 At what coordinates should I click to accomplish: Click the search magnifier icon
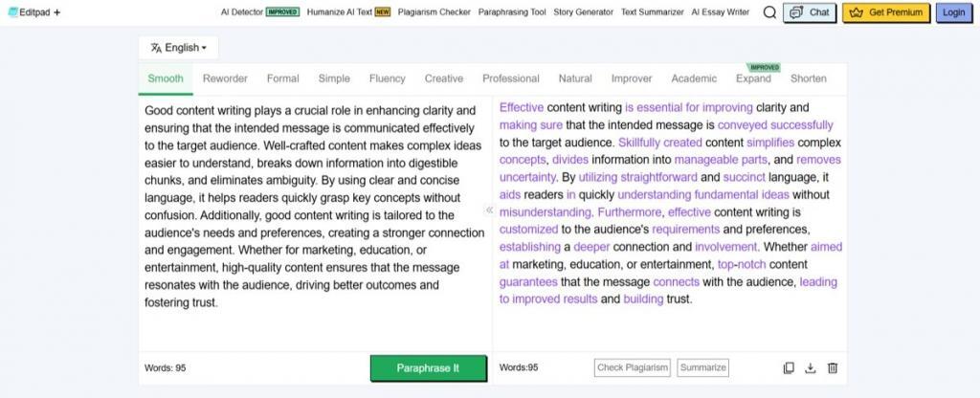coord(770,12)
